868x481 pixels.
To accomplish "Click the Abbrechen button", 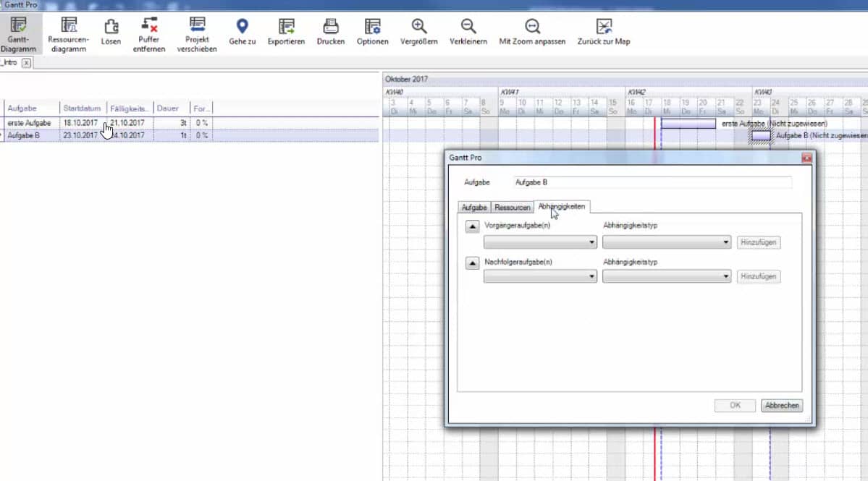I will pos(782,405).
